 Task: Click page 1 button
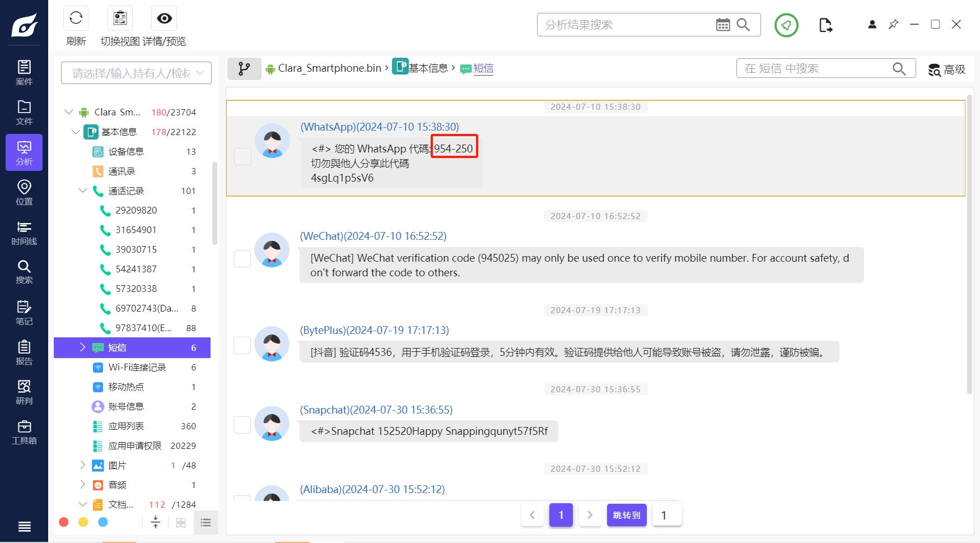tap(561, 515)
